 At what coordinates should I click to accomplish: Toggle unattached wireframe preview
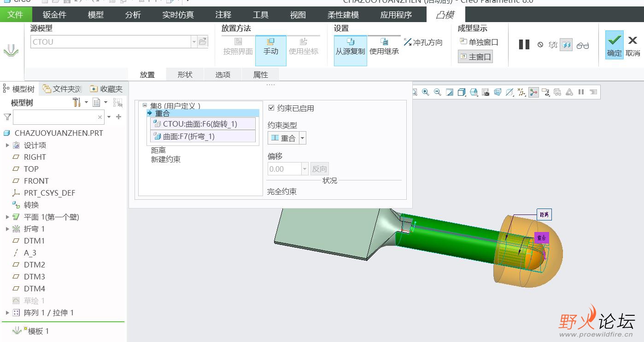tap(553, 45)
